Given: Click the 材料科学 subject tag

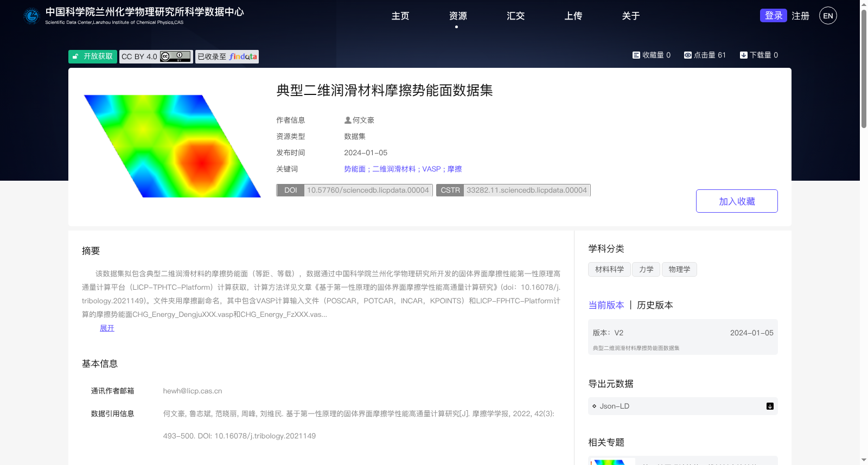Looking at the screenshot, I should [x=609, y=269].
